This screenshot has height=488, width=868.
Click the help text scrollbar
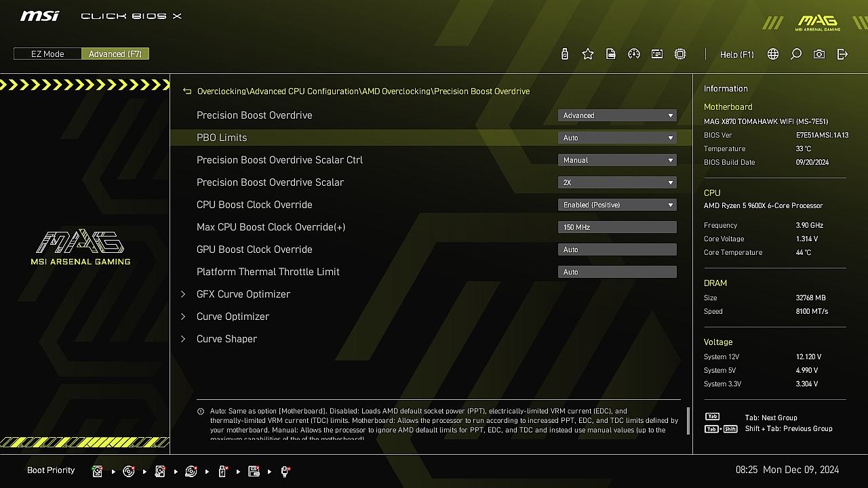point(688,420)
